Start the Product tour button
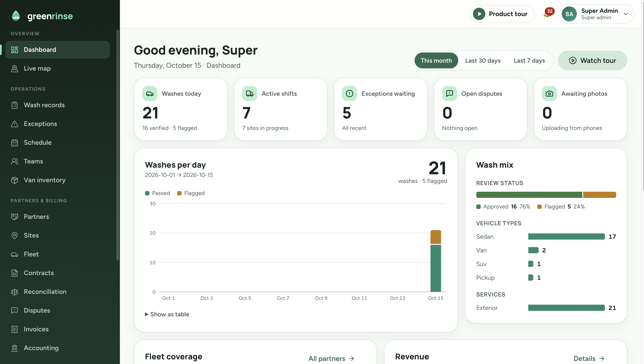The height and width of the screenshot is (364, 644). pyautogui.click(x=502, y=14)
